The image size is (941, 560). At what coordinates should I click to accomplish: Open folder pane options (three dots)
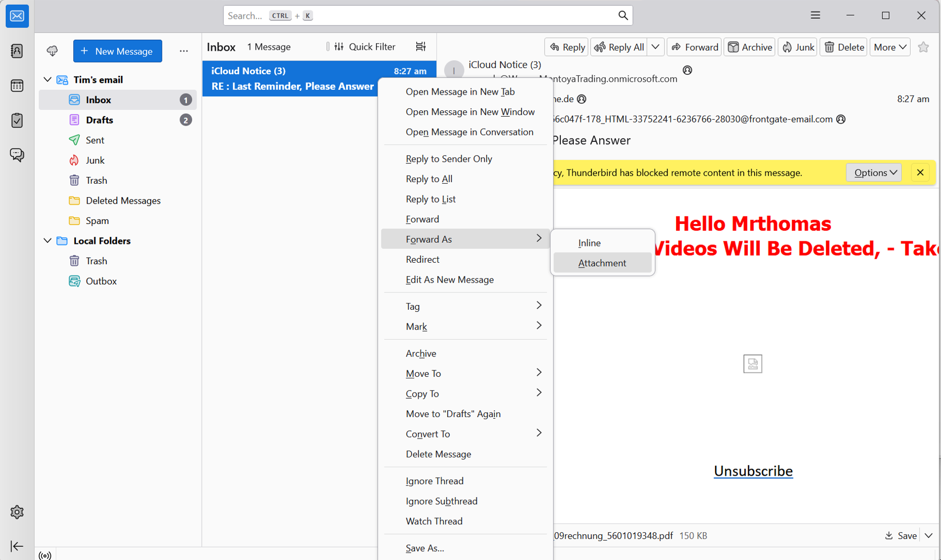[x=184, y=51]
